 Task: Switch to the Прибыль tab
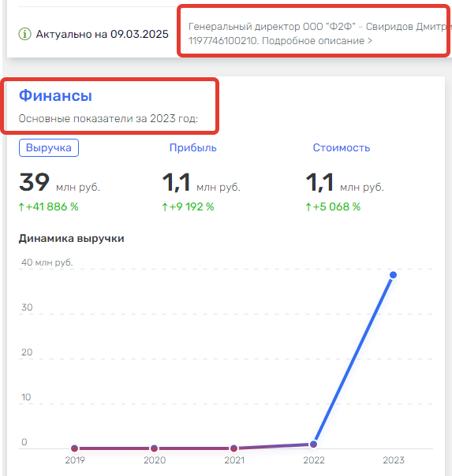coord(193,148)
